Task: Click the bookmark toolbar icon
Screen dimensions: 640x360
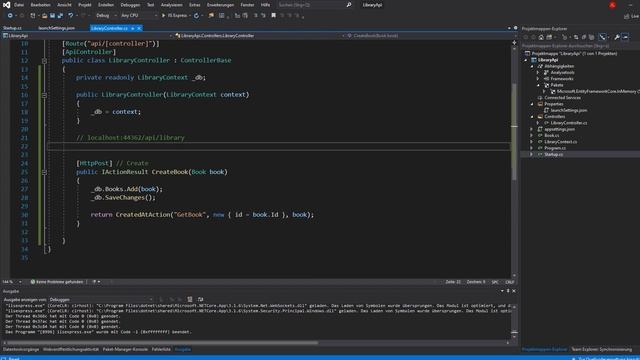Action: 273,16
